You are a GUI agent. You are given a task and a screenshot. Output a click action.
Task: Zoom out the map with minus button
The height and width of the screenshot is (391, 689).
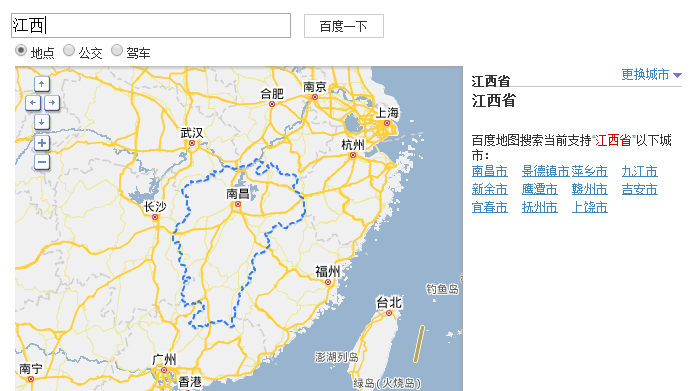[42, 162]
